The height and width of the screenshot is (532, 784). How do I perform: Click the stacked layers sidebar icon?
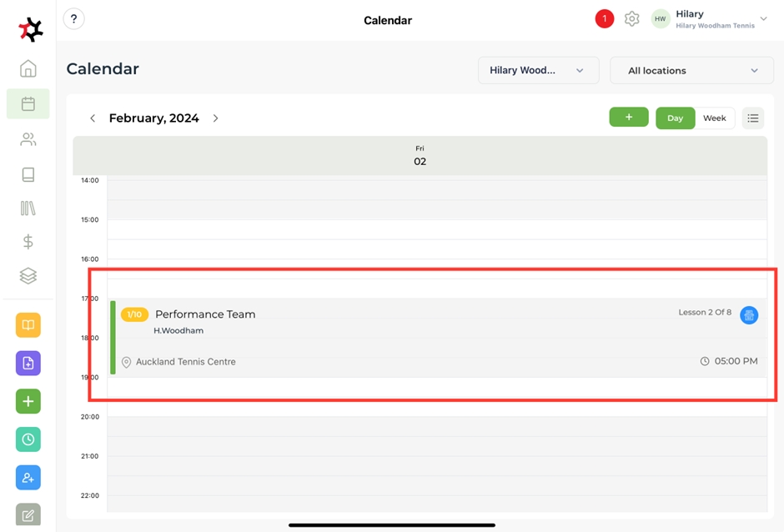(28, 276)
